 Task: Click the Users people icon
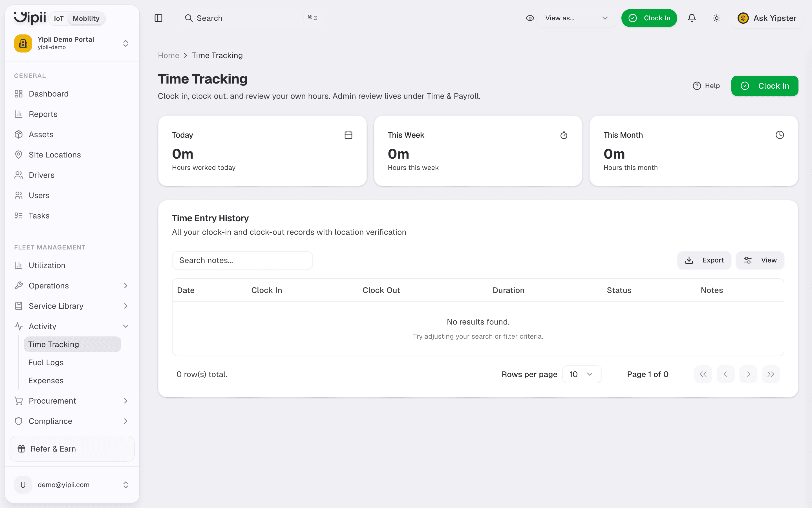(19, 196)
